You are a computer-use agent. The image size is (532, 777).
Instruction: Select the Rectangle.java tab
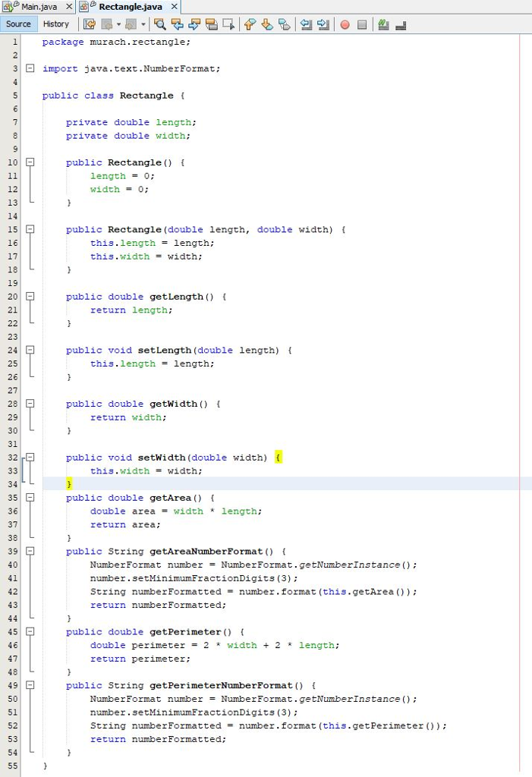pyautogui.click(x=129, y=7)
